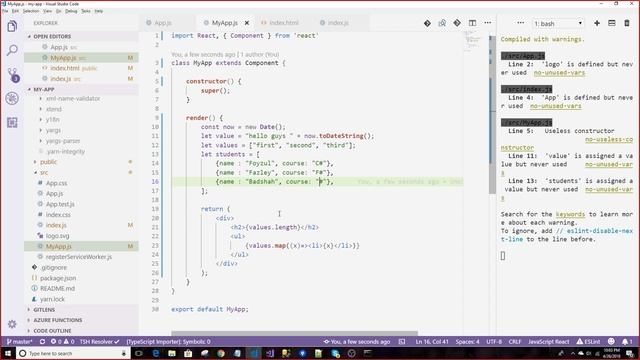Click the first diamond GitLens icon in editor toolbar
Screen dimensions: 640x360
(427, 23)
